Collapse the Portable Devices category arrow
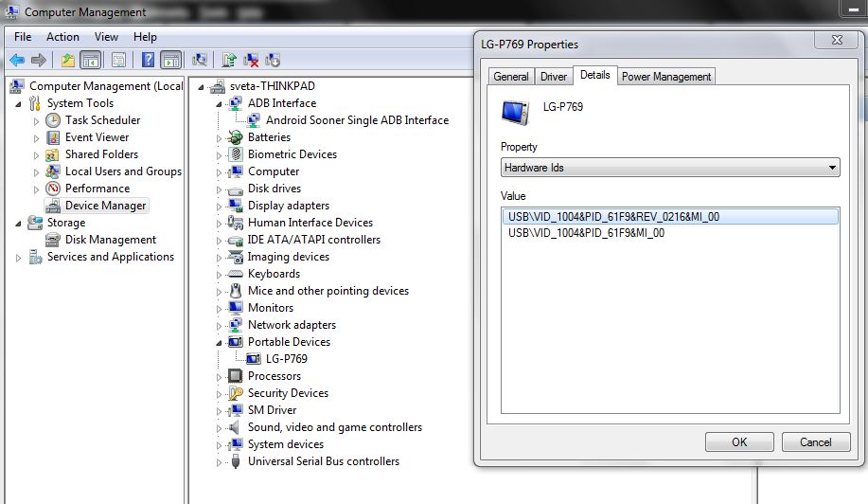868x504 pixels. tap(219, 343)
